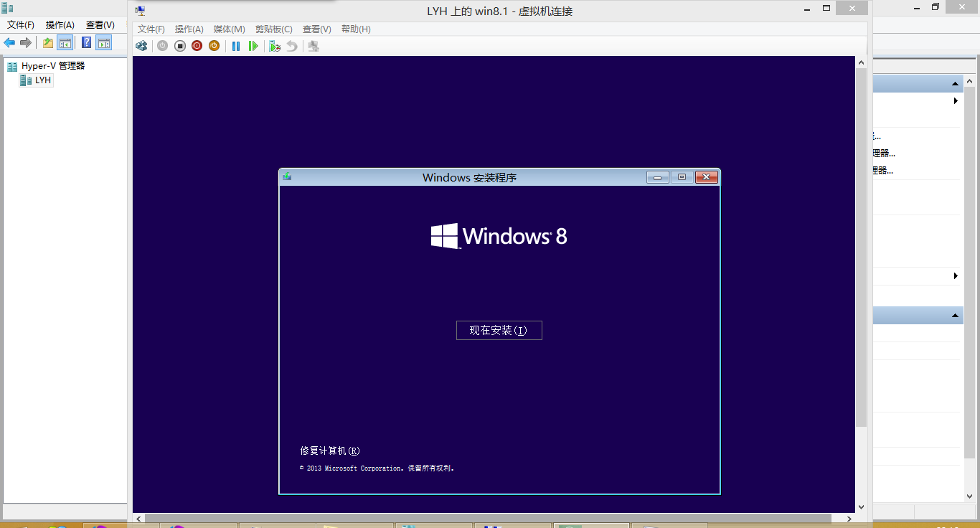
Task: Click the 修复计算机(R) link
Action: coord(330,451)
